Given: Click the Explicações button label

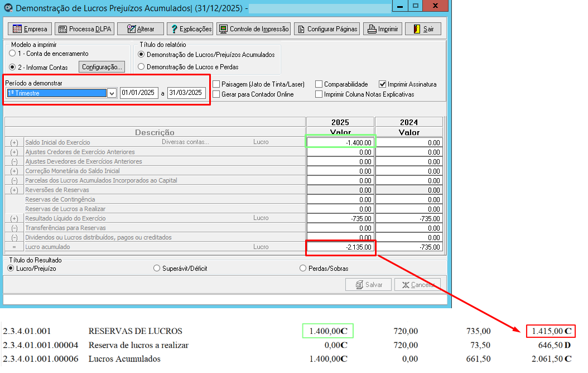Looking at the screenshot, I should [196, 29].
